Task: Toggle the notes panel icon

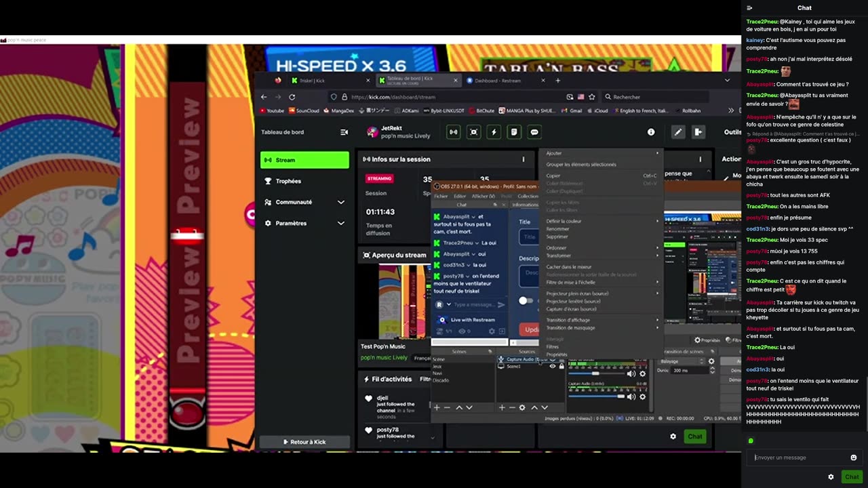Action: coord(514,132)
